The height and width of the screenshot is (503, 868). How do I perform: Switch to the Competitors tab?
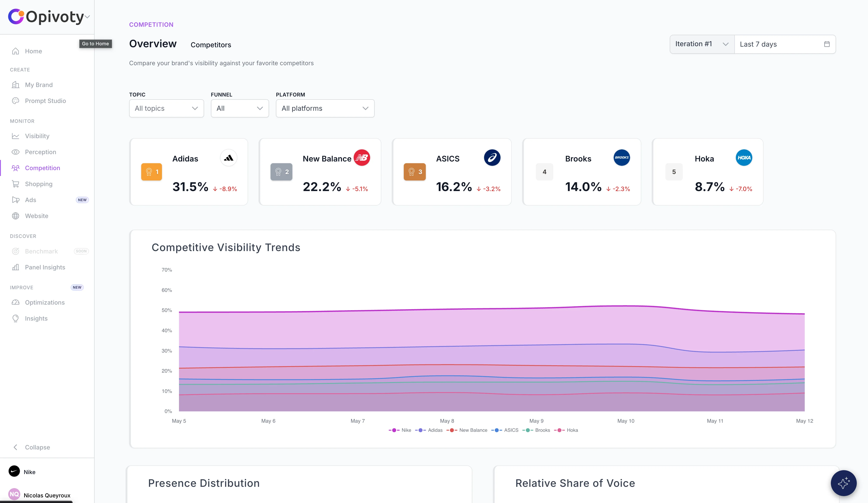[x=211, y=45]
